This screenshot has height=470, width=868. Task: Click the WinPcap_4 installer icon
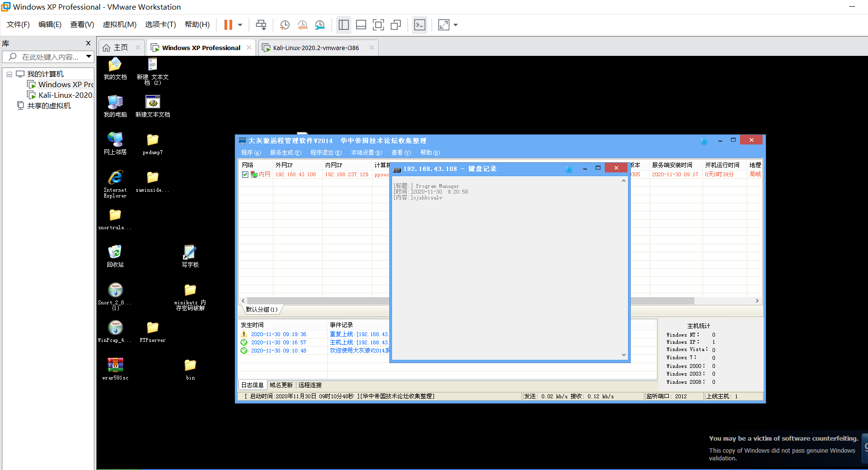click(115, 332)
